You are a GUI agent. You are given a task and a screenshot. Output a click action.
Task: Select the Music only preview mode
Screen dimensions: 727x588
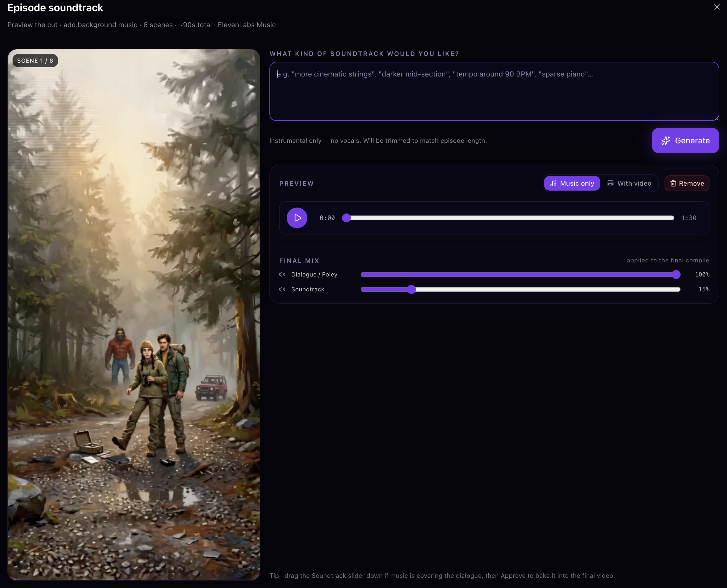[572, 183]
